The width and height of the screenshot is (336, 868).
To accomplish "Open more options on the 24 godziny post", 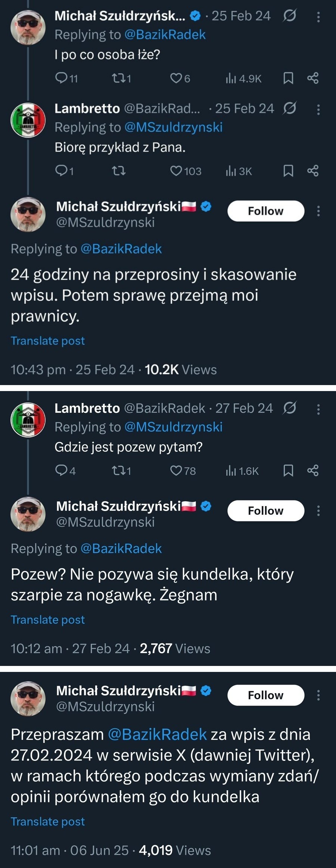I will (x=318, y=211).
